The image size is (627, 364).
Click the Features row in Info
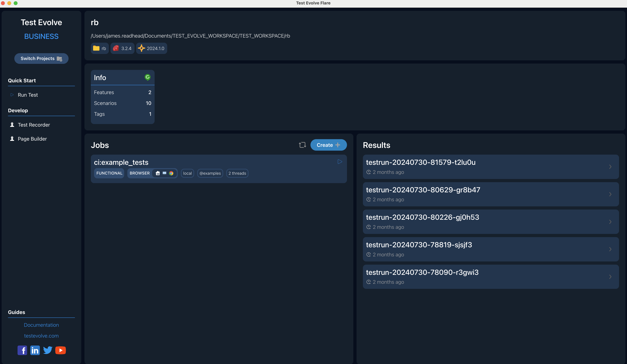click(x=123, y=92)
